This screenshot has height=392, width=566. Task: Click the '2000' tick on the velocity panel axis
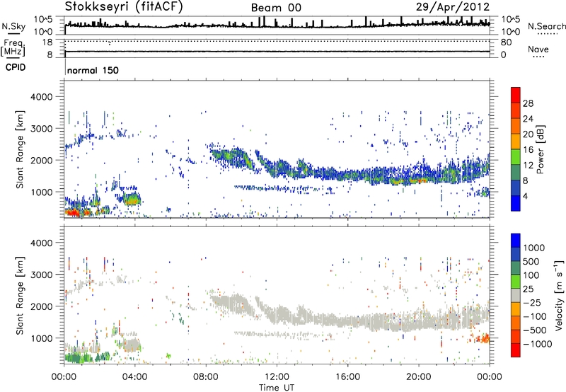(41, 306)
